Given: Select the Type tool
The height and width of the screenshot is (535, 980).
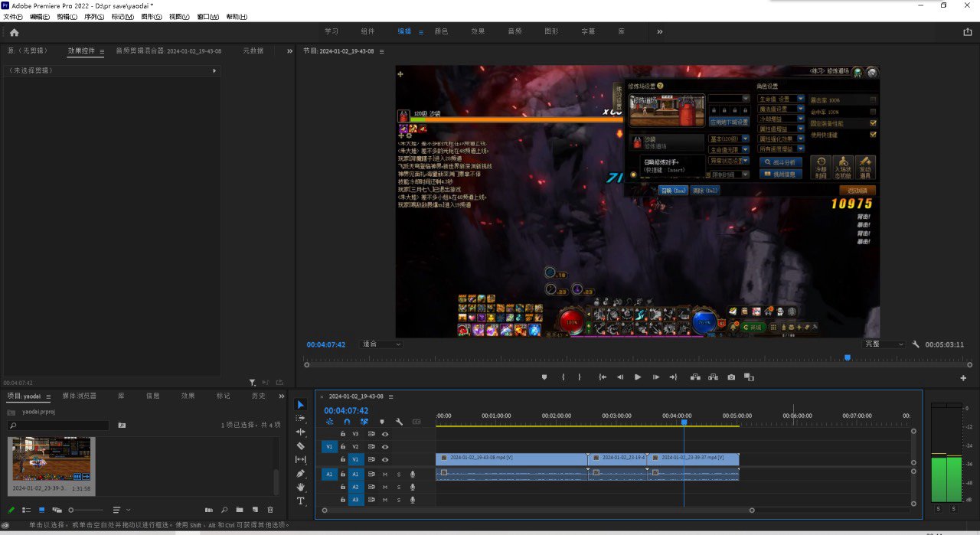Looking at the screenshot, I should pyautogui.click(x=301, y=501).
